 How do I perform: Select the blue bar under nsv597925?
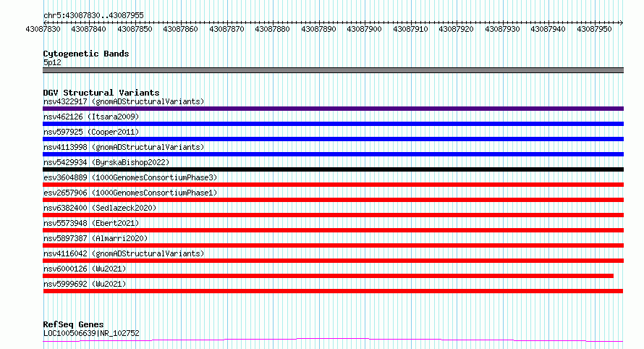(x=333, y=139)
